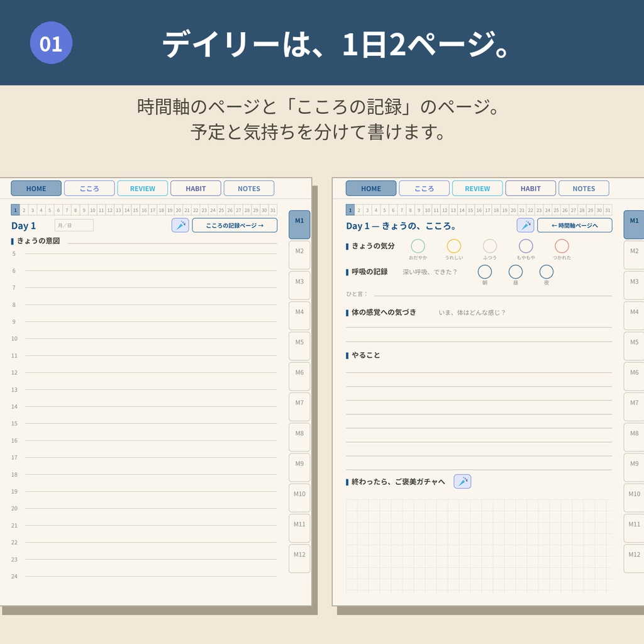Select month tab M8 on left page
The height and width of the screenshot is (644, 644).
299,438
